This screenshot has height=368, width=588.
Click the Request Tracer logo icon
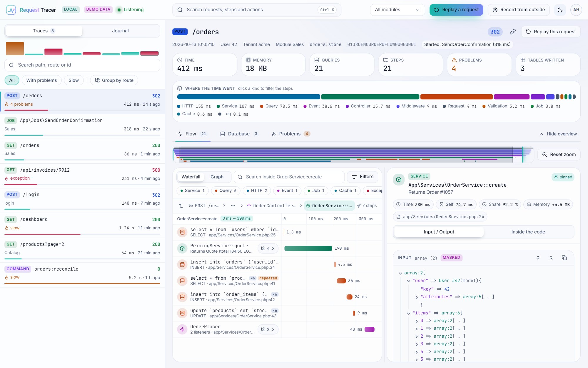click(x=11, y=10)
